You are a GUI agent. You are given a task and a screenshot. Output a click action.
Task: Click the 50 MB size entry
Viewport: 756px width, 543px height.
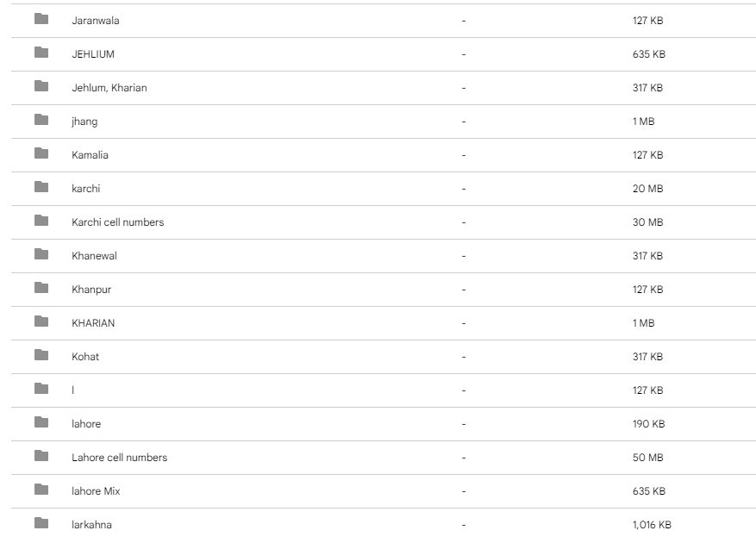647,458
